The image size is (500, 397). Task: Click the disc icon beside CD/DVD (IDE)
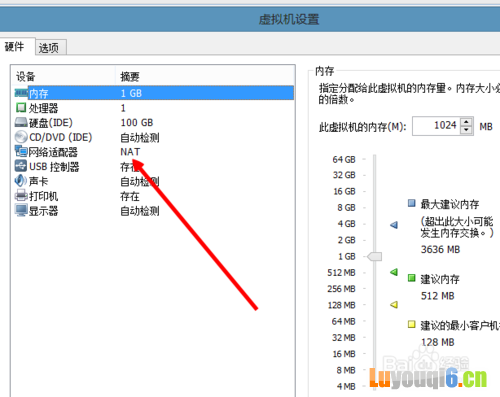coord(21,137)
